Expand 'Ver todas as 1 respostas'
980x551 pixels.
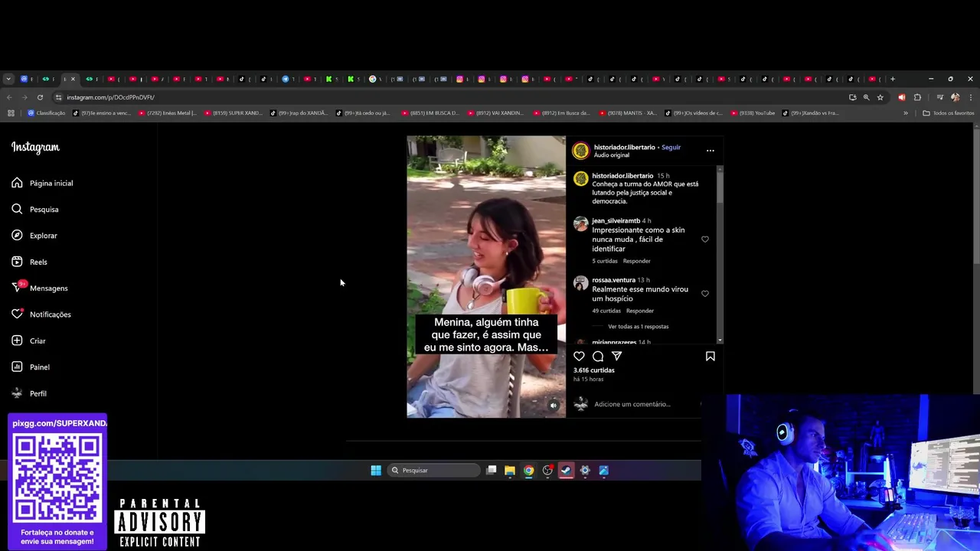[x=638, y=327]
